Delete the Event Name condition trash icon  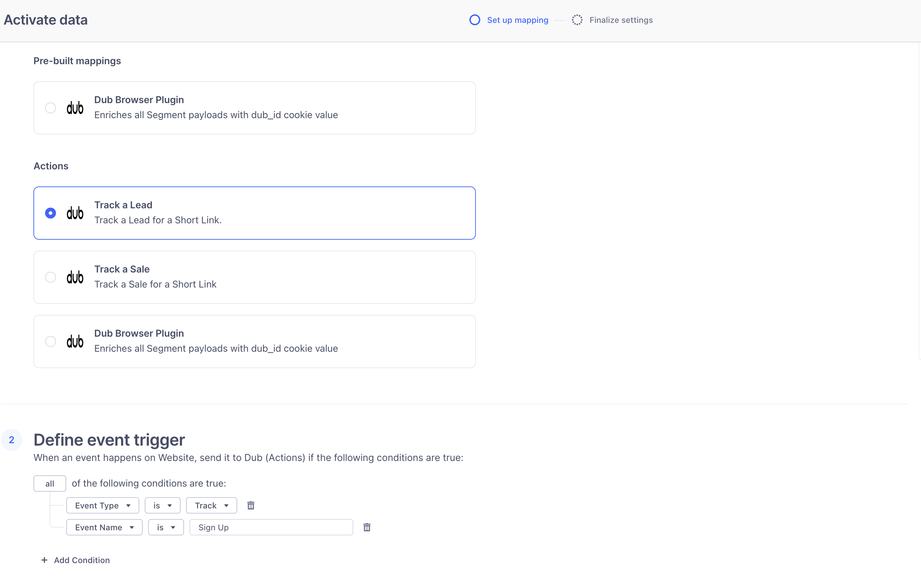366,527
